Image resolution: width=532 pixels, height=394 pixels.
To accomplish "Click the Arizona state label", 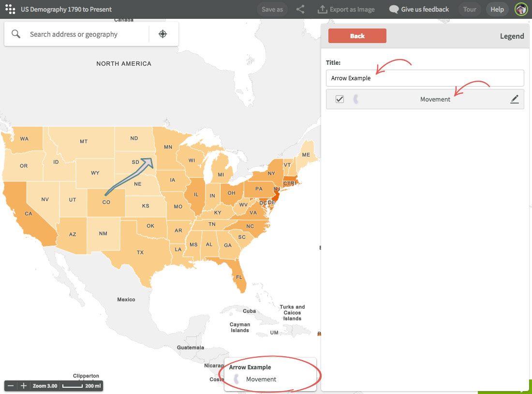I will click(x=73, y=234).
